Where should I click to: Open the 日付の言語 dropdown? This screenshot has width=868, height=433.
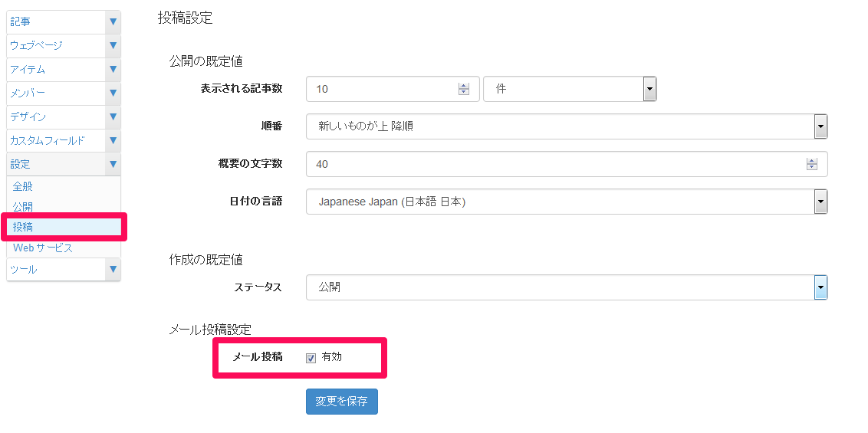(820, 202)
